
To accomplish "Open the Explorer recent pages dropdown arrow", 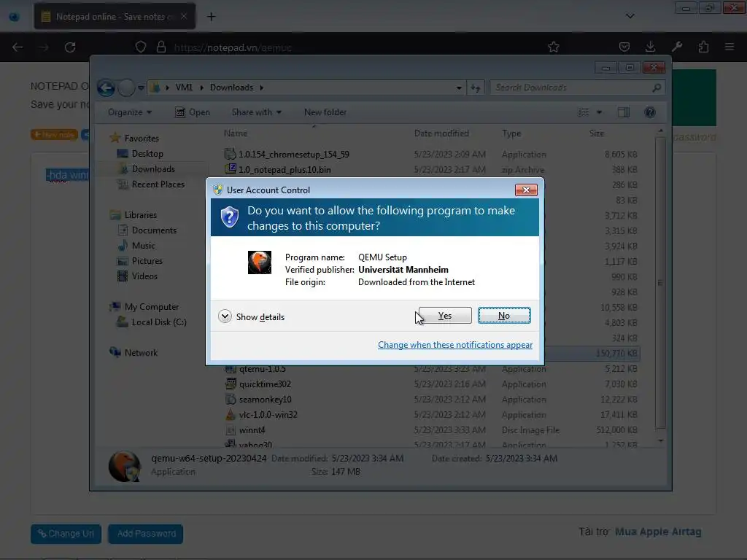I will point(141,87).
